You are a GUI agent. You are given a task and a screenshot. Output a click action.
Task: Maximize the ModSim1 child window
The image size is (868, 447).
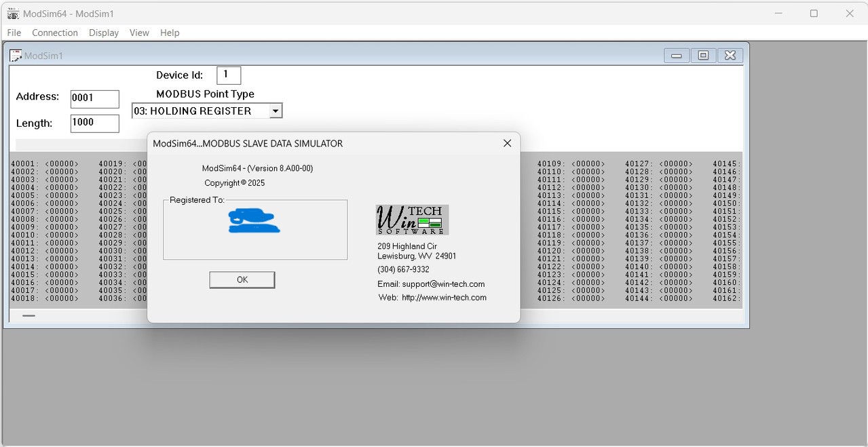coord(703,56)
